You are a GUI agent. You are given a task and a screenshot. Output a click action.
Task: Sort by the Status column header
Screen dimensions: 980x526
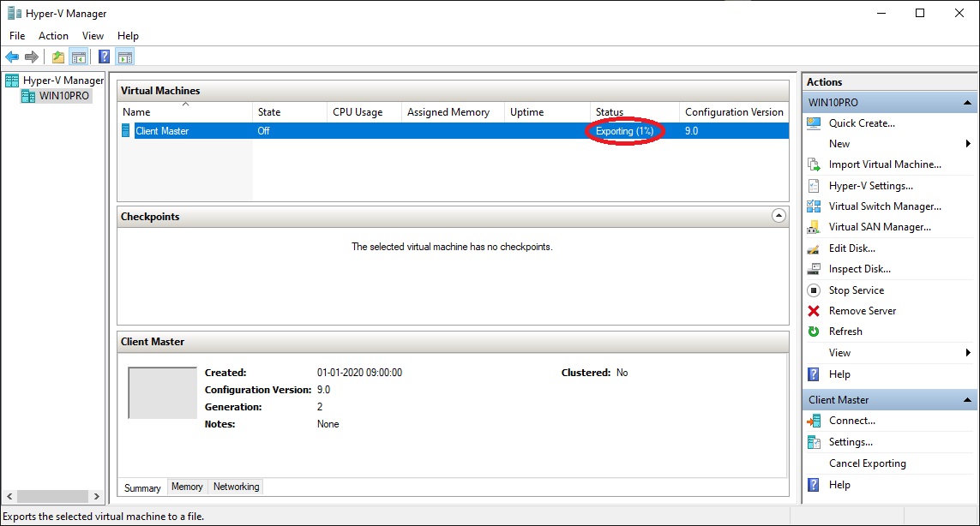click(x=634, y=112)
